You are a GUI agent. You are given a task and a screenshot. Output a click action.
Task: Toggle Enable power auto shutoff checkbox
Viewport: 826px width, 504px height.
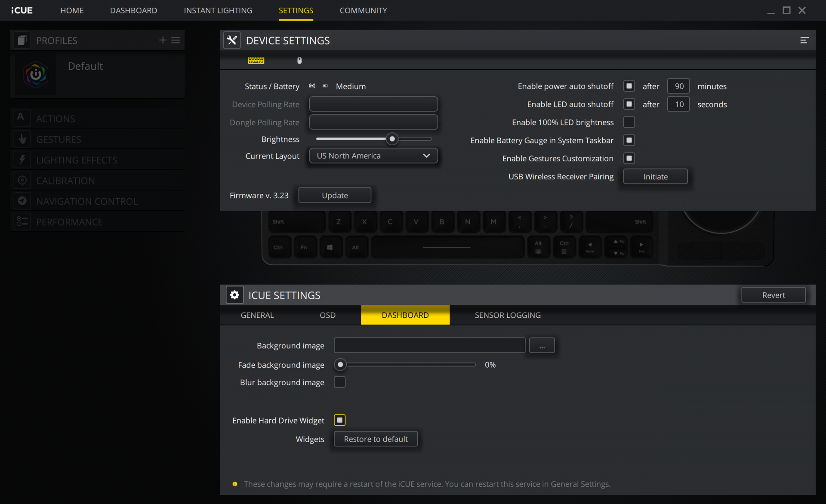[629, 86]
